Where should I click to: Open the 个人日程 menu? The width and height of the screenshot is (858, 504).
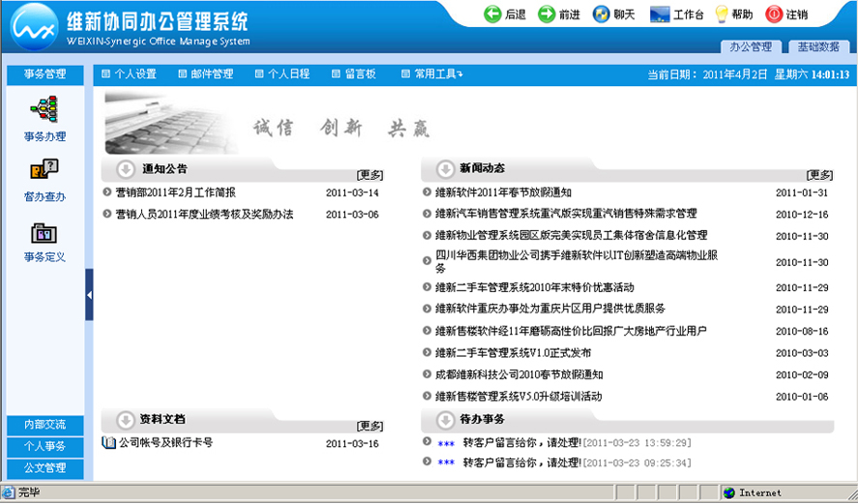pyautogui.click(x=282, y=74)
